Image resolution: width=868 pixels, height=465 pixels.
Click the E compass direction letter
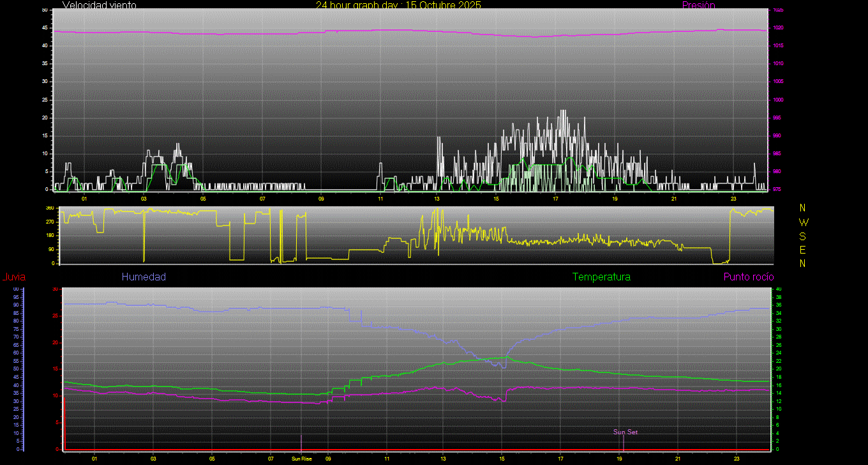pos(803,249)
